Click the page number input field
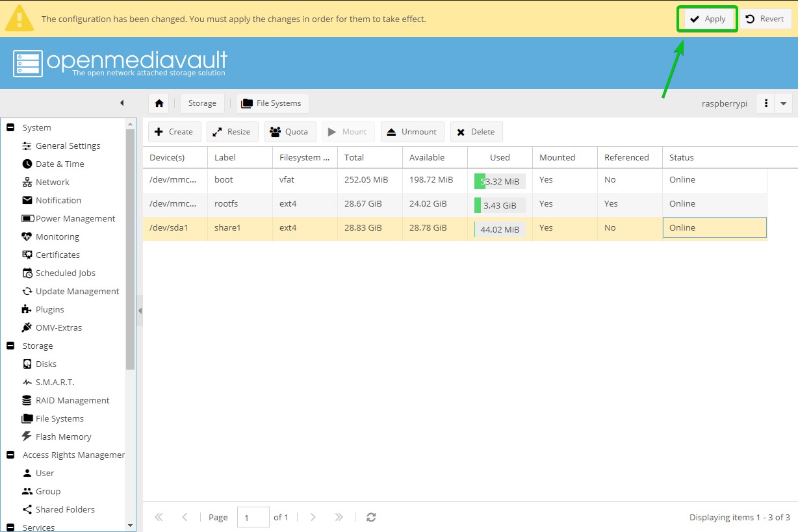The image size is (798, 532). (253, 517)
